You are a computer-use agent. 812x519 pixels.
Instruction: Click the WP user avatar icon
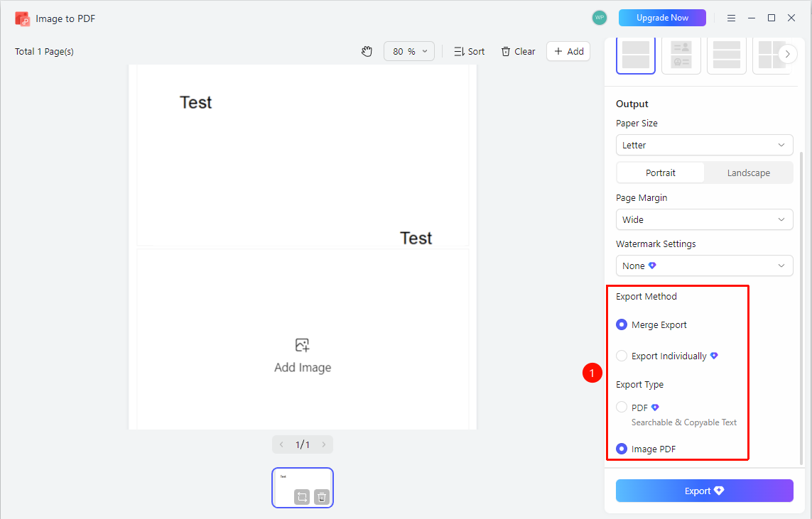click(x=599, y=18)
